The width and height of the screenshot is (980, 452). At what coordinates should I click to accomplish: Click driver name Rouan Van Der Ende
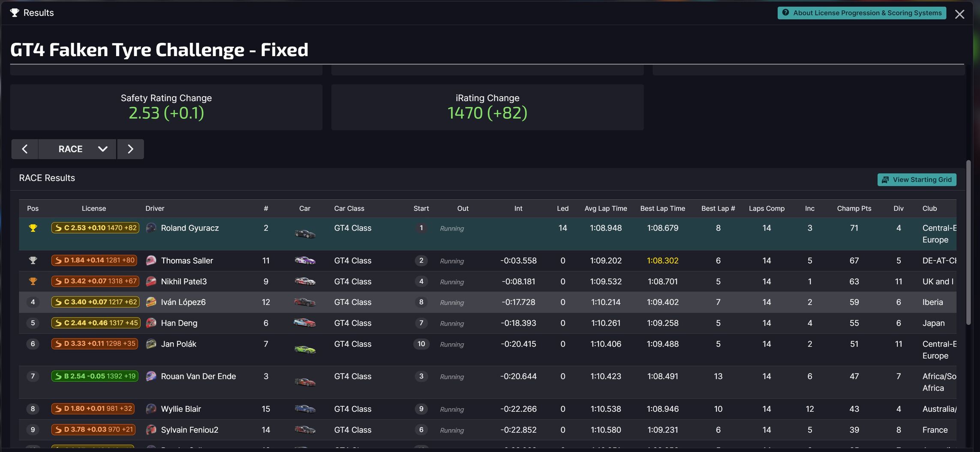click(x=198, y=376)
